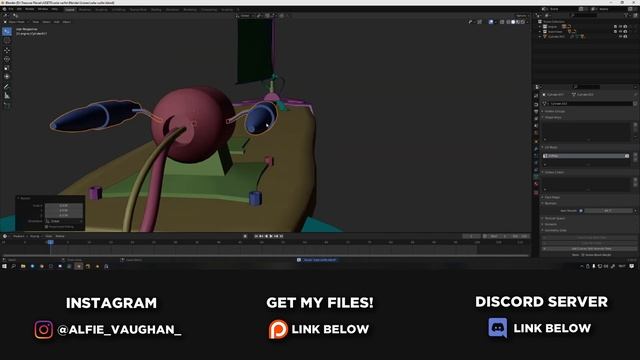Open the Output properties tab
Viewport: 640px width, 360px height.
coord(536,111)
